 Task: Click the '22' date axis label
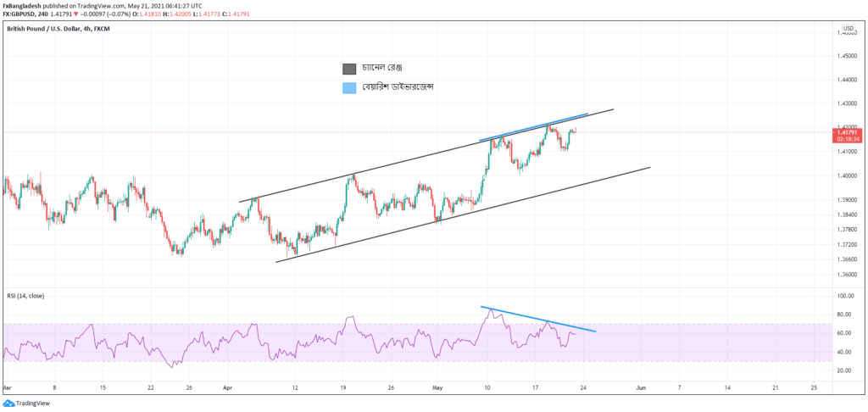point(151,387)
